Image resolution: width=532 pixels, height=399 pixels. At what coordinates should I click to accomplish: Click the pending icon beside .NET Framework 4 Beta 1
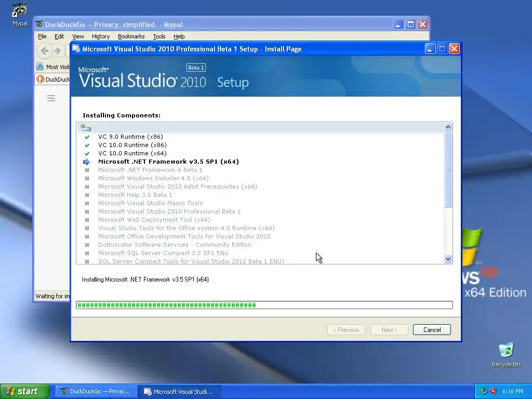tap(87, 170)
